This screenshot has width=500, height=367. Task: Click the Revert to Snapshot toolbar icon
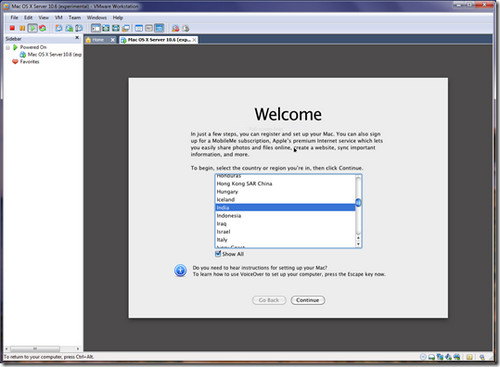tap(69, 28)
